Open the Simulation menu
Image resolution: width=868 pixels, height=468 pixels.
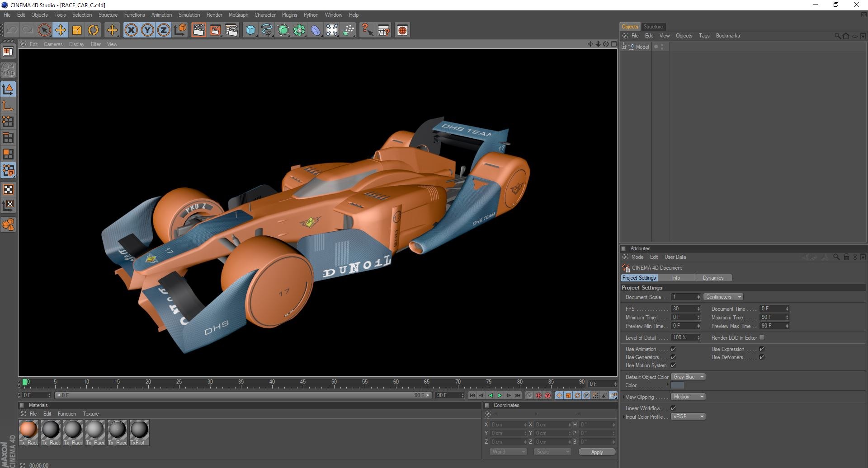189,15
